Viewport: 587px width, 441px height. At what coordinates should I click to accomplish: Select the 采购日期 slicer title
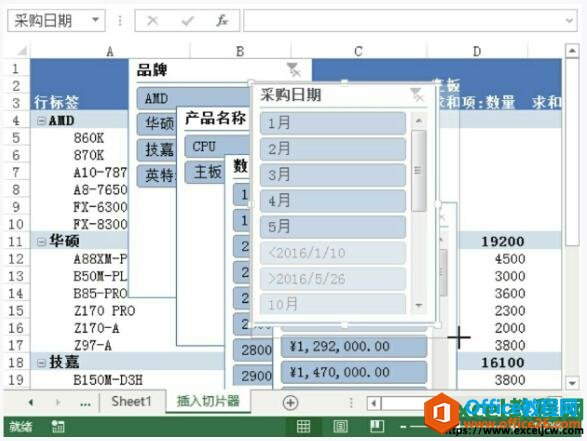(291, 95)
